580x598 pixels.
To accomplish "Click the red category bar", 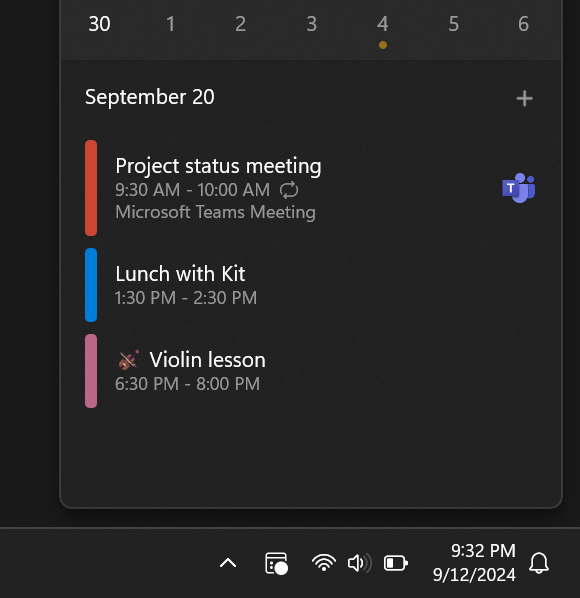I will click(91, 188).
